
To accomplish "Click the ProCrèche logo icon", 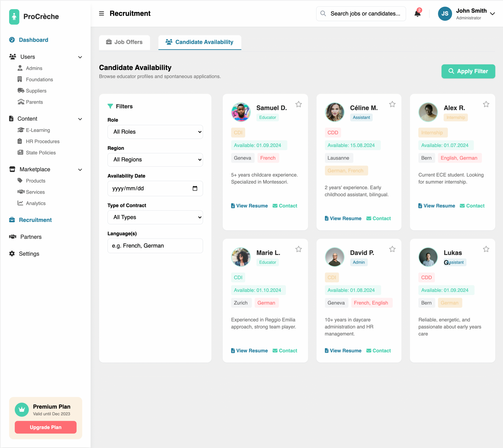I will pos(14,17).
